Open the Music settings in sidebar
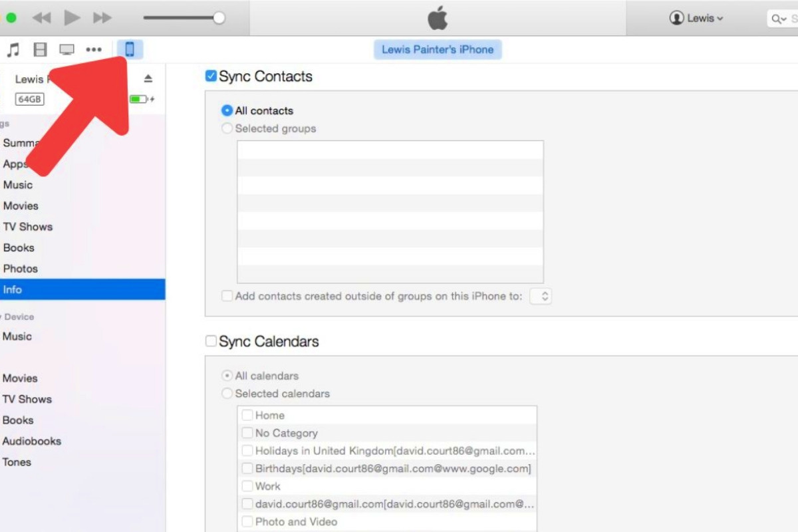The width and height of the screenshot is (798, 532). tap(18, 184)
